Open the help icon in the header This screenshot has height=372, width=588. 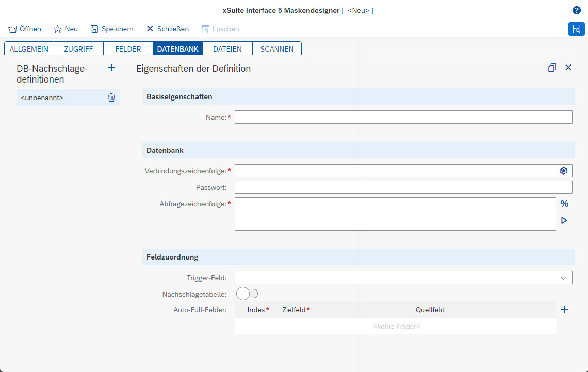click(x=576, y=10)
